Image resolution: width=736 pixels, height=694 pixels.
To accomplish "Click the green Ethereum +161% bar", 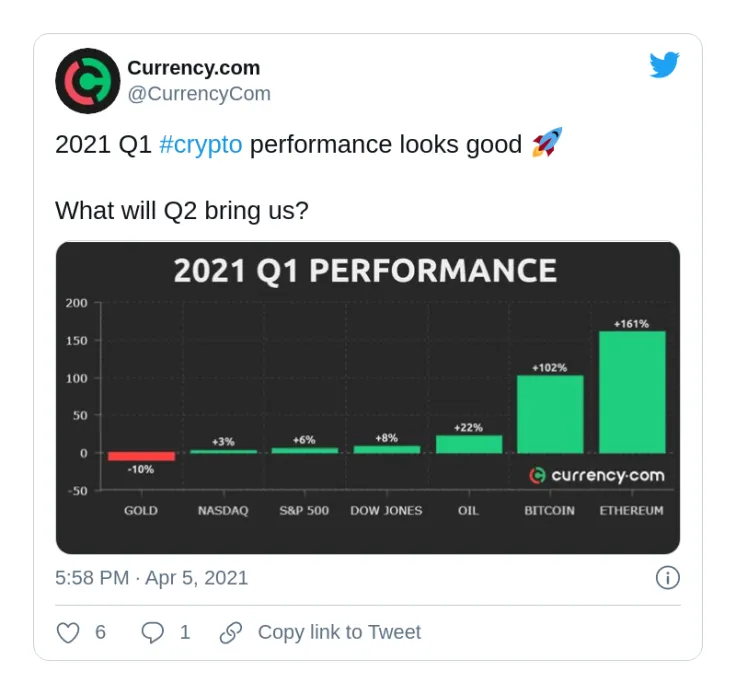I will (632, 392).
